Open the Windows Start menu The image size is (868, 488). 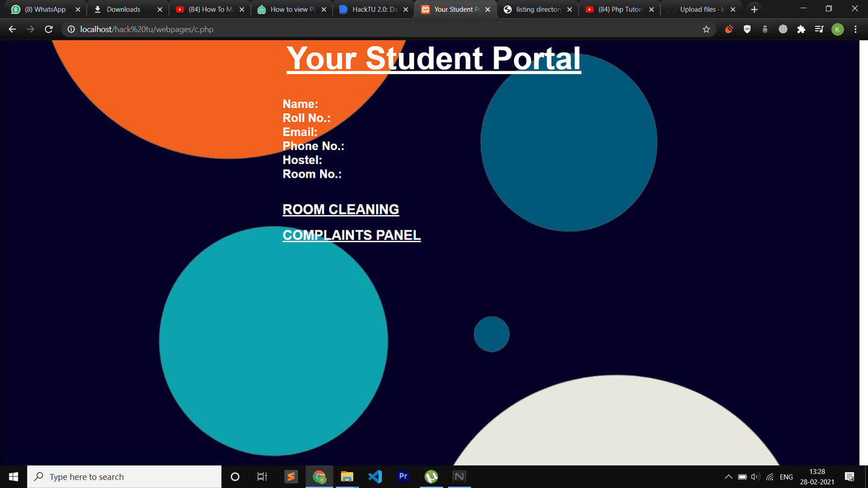13,477
